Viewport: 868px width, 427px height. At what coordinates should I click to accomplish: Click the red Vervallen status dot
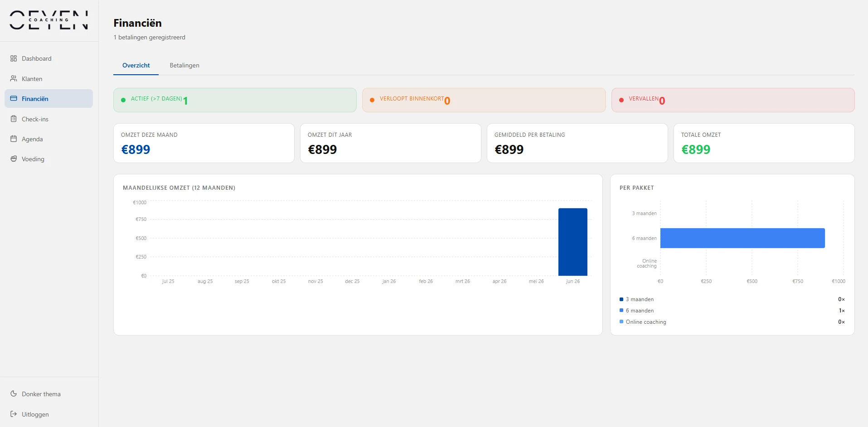tap(621, 100)
